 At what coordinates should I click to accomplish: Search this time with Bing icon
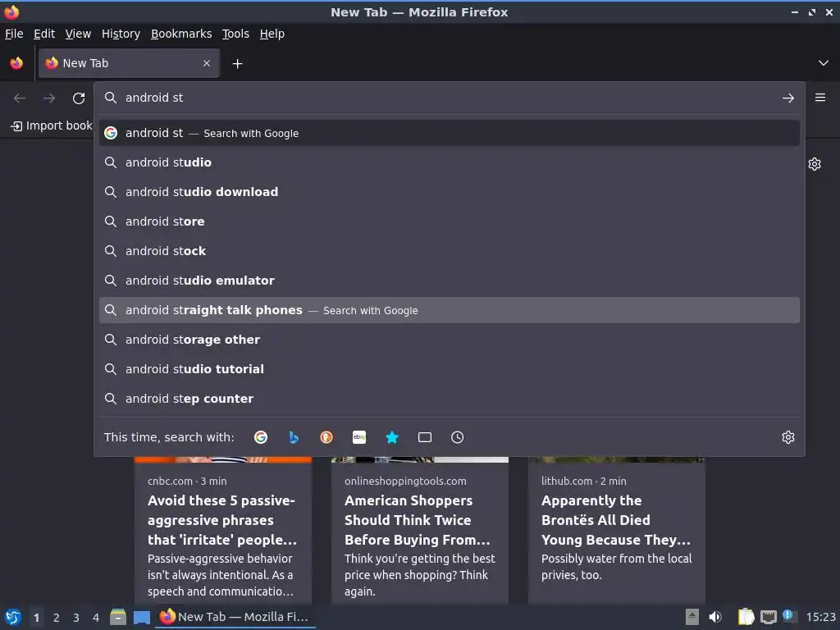coord(294,437)
